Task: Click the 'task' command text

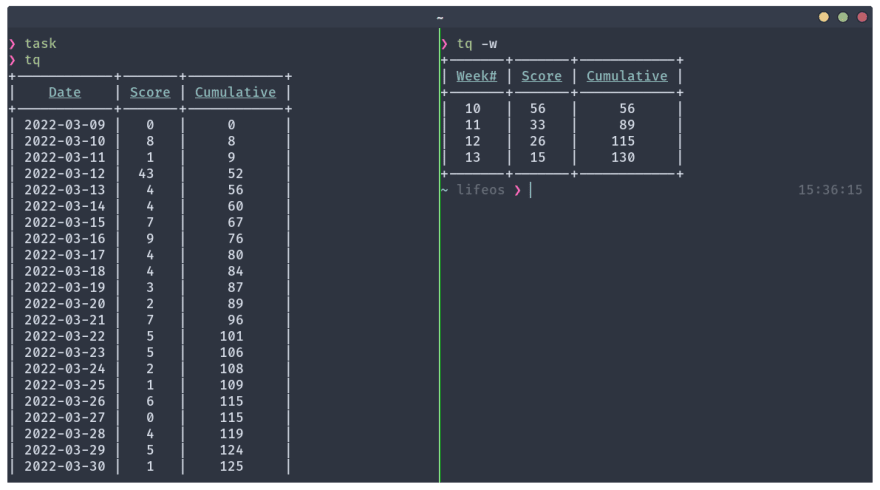Action: point(40,44)
